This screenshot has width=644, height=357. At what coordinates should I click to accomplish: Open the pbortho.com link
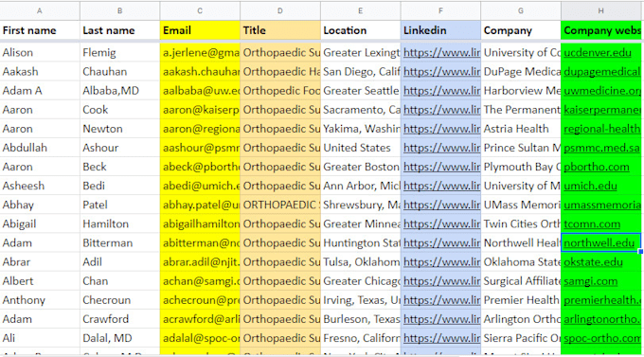click(597, 167)
